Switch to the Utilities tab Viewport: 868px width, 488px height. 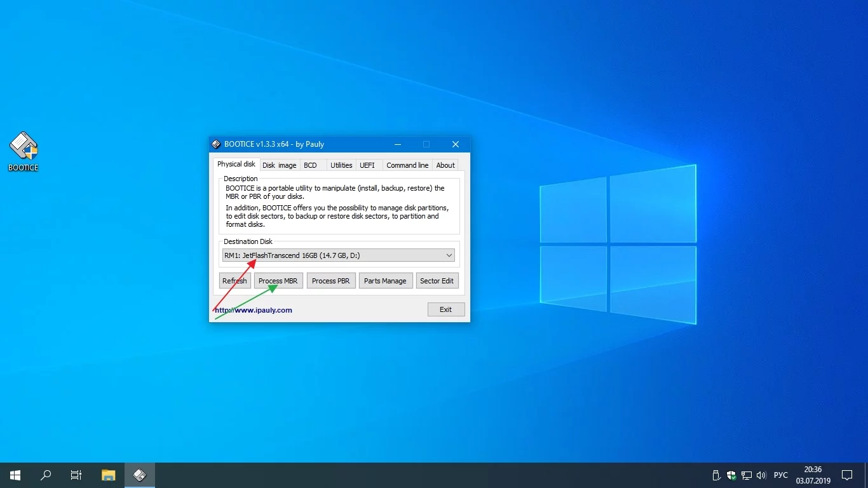(341, 165)
